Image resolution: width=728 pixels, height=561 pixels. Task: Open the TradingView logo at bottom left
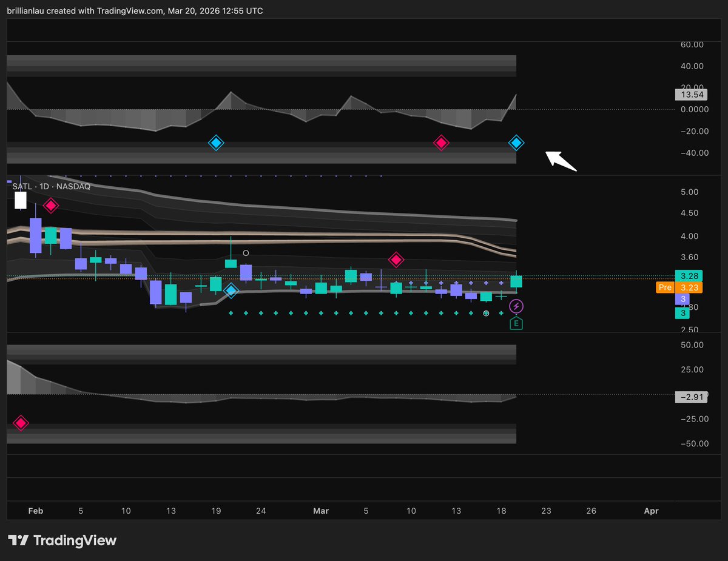tap(62, 541)
